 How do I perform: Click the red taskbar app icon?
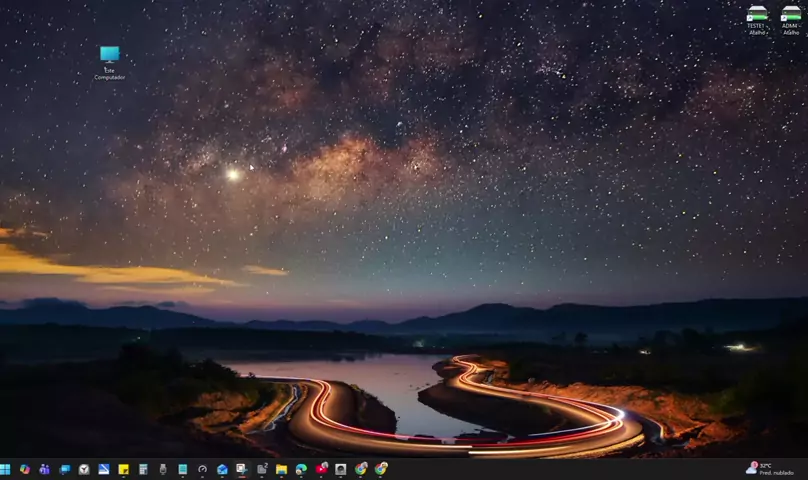tap(321, 469)
